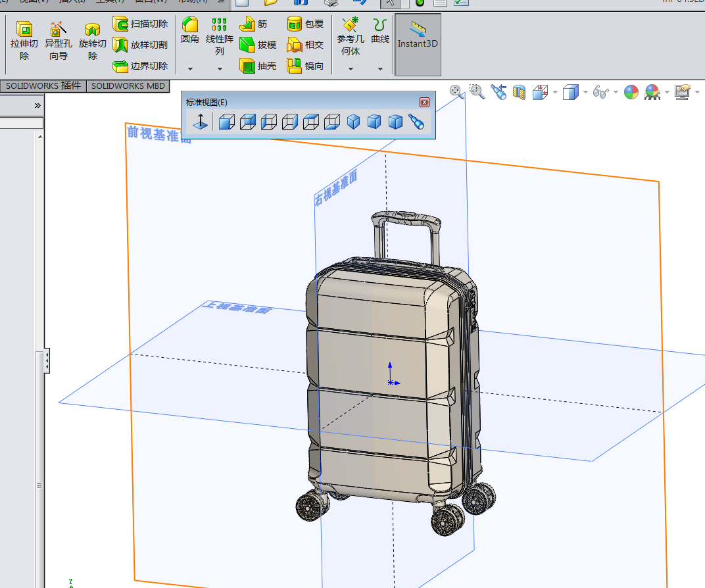
Task: Apply the 圆角 fillet tool
Action: click(x=190, y=30)
